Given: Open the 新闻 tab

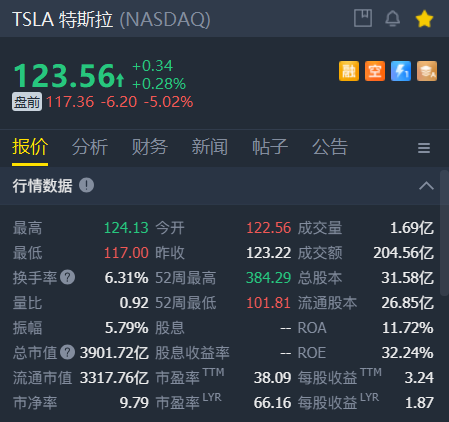Looking at the screenshot, I should pos(210,147).
